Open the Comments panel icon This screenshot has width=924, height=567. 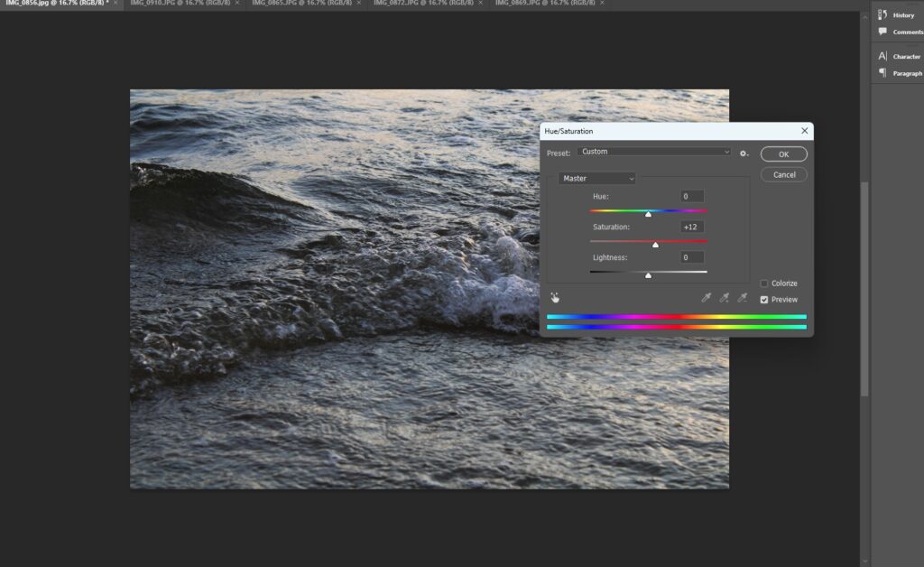(882, 32)
